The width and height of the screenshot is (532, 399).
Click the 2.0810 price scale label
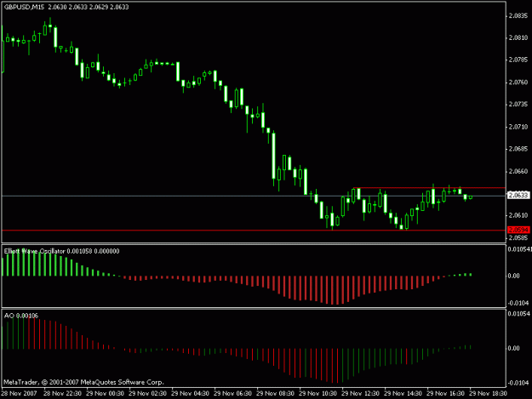pyautogui.click(x=518, y=37)
